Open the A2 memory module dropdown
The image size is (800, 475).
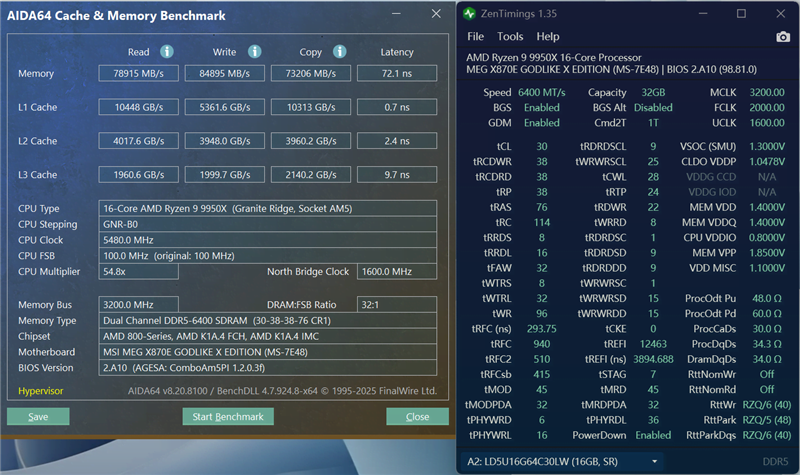coord(561,462)
